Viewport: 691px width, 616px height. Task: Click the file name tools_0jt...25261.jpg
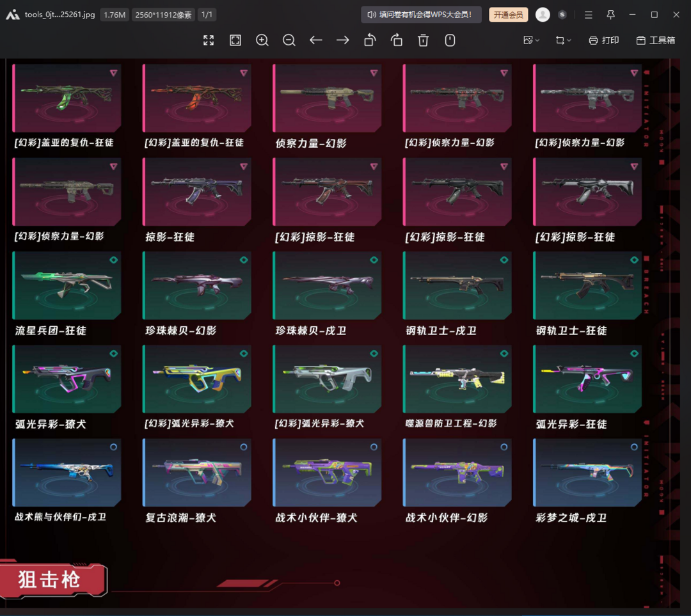(x=60, y=15)
